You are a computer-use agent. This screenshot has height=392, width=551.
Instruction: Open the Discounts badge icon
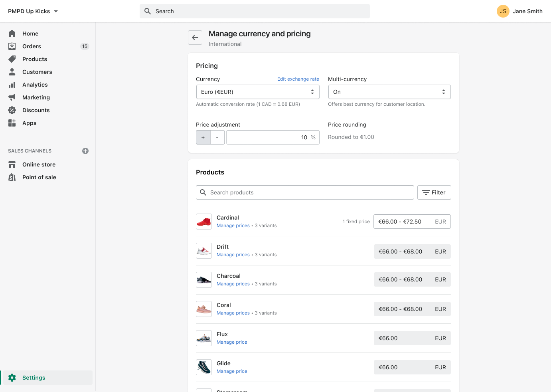coord(12,110)
